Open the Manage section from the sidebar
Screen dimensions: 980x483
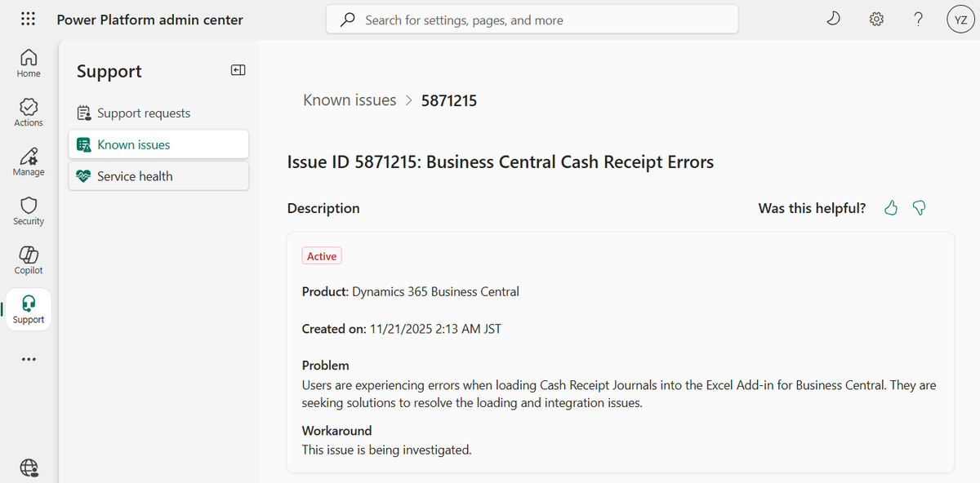pyautogui.click(x=28, y=162)
